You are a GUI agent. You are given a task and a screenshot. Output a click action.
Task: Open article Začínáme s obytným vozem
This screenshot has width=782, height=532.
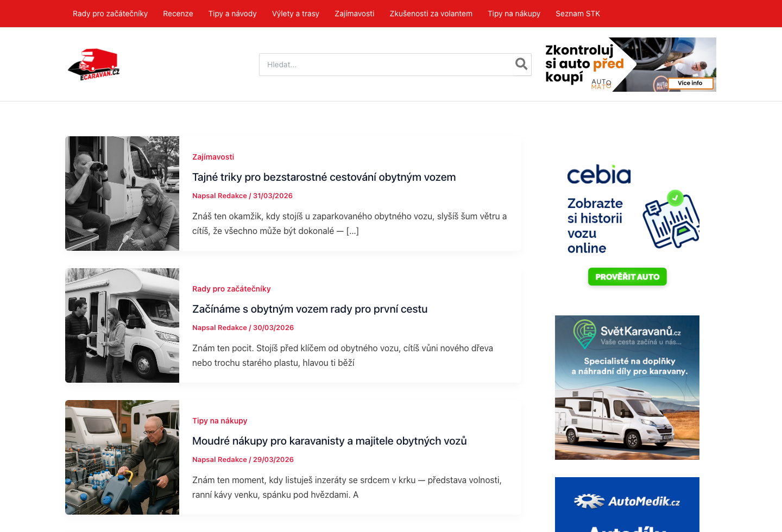point(310,309)
